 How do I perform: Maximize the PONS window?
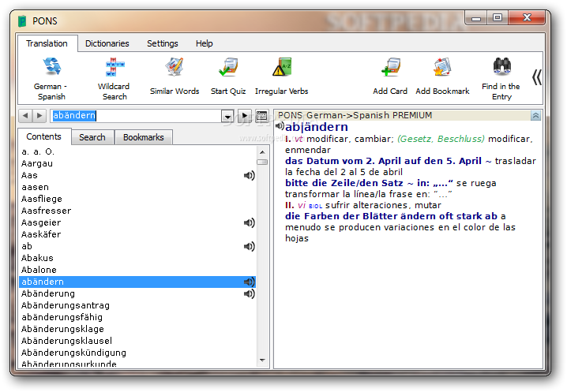coord(498,17)
